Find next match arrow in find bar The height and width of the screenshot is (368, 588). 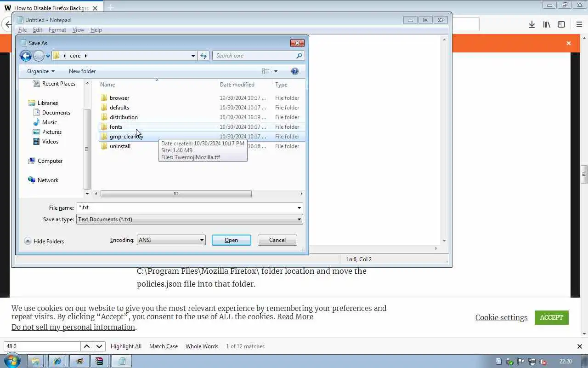[99, 346]
